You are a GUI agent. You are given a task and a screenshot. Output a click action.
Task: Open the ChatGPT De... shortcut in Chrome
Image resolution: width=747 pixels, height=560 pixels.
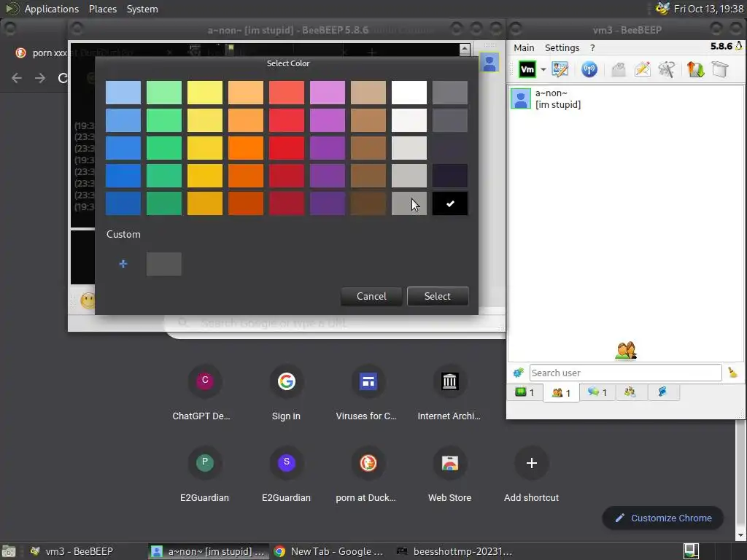[x=204, y=394]
